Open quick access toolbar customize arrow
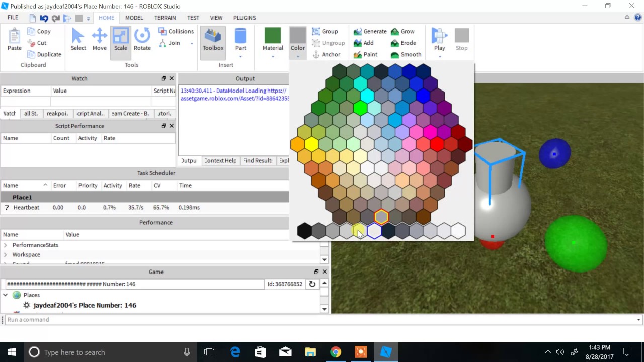Screen dimensions: 644x362 tap(88, 19)
